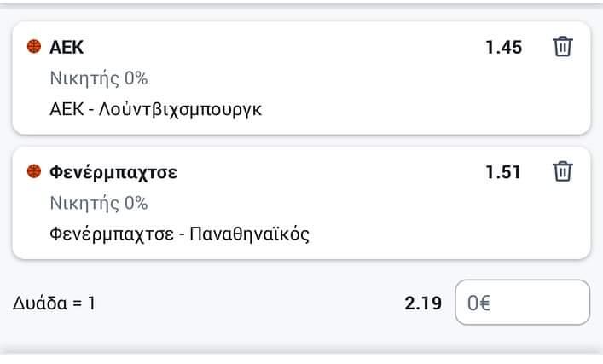Open the Φενέρμπαχτσε - Παναθηναϊκός match
The image size is (603, 364).
(179, 234)
